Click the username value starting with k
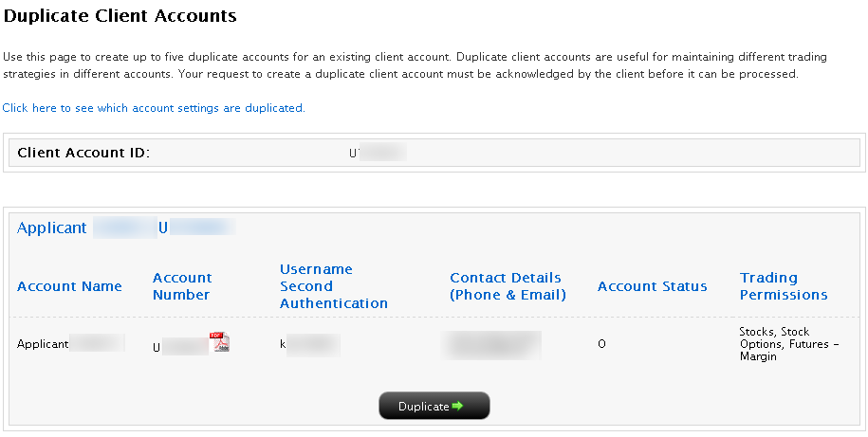 [310, 345]
